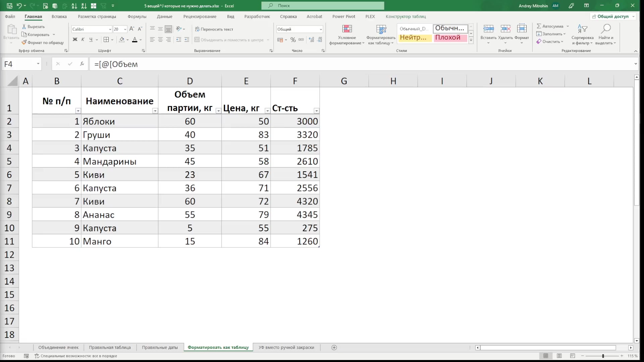This screenshot has height=362, width=644.
Task: Open filter dropdown on Ст-сть header
Action: [x=316, y=111]
